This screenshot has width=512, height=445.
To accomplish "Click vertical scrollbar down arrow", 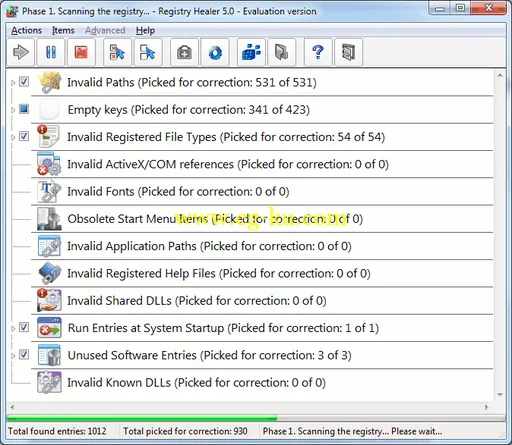I will [x=500, y=394].
